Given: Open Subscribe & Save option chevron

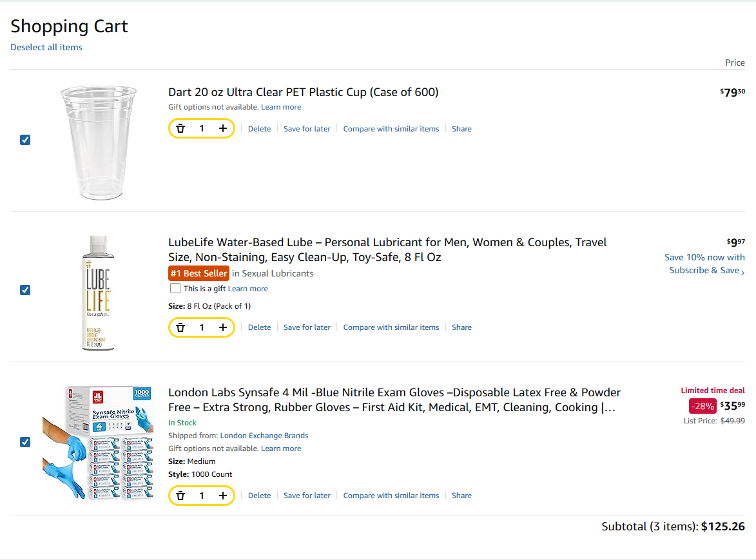Looking at the screenshot, I should (x=742, y=271).
